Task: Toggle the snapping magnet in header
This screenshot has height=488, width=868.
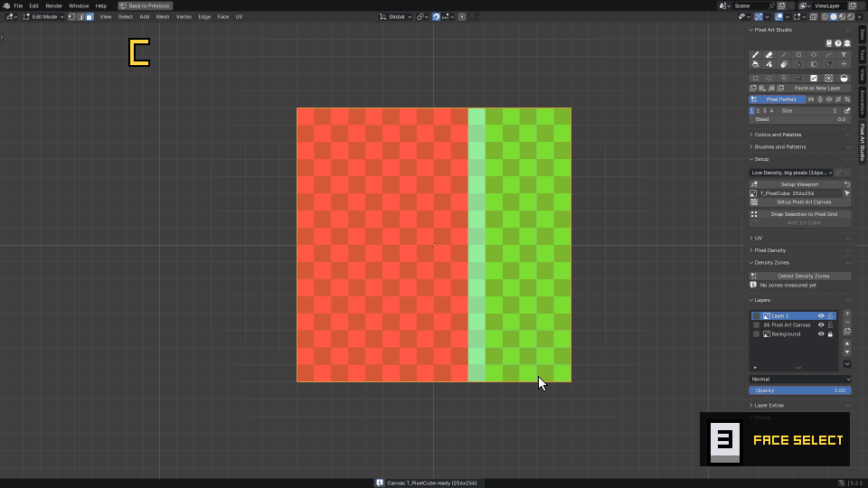Action: click(436, 17)
